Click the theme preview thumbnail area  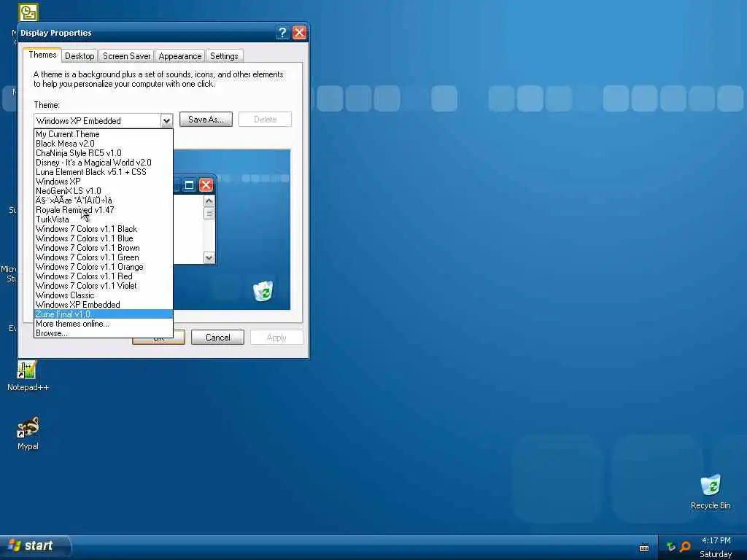pos(232,230)
